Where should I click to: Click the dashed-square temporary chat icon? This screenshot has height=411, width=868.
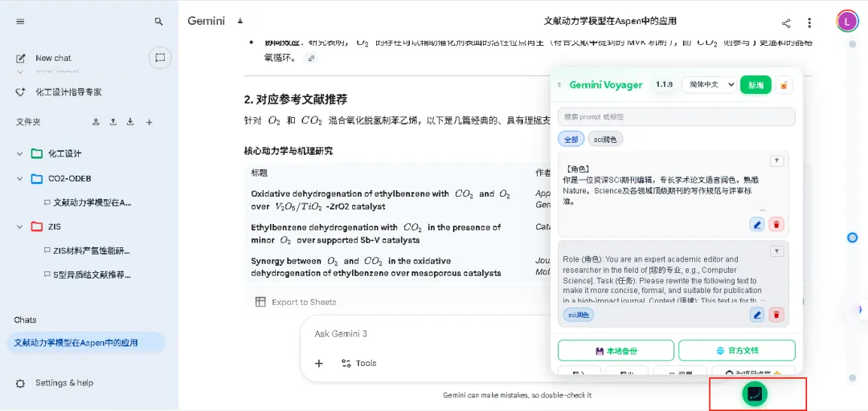[x=160, y=58]
